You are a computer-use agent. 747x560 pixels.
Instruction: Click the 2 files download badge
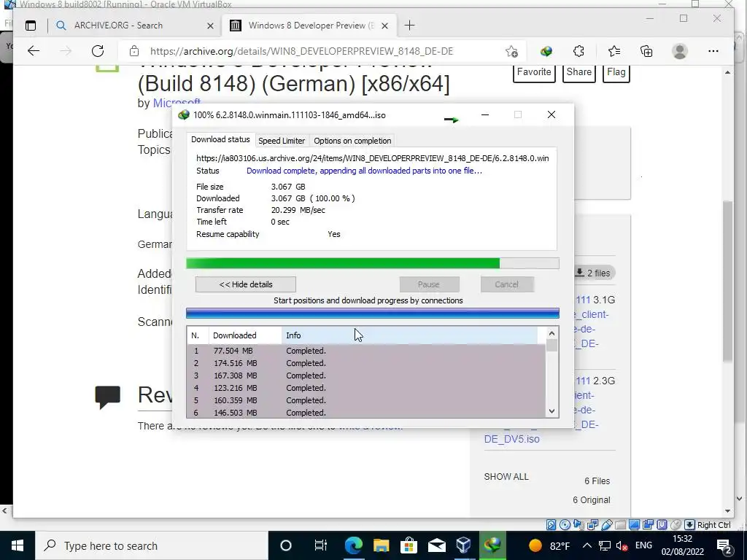[594, 273]
